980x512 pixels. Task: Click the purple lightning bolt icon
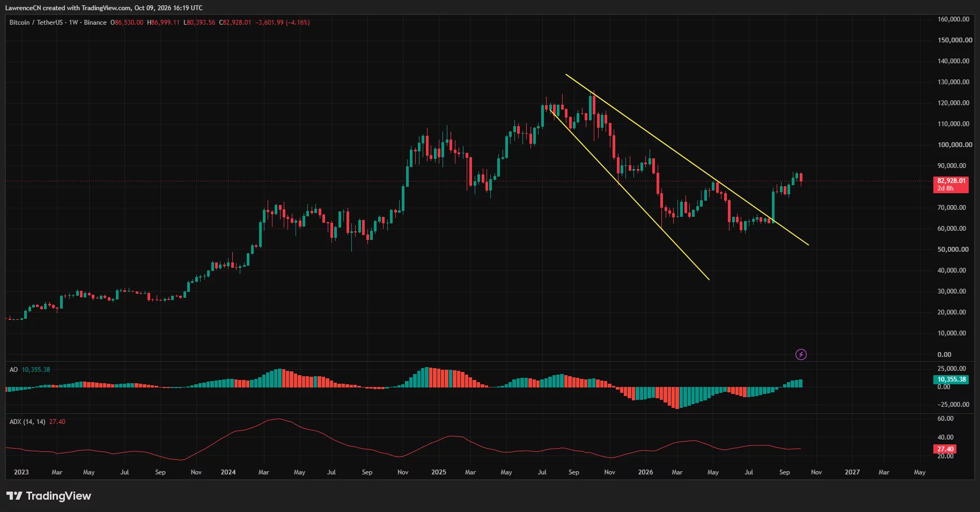pos(801,354)
